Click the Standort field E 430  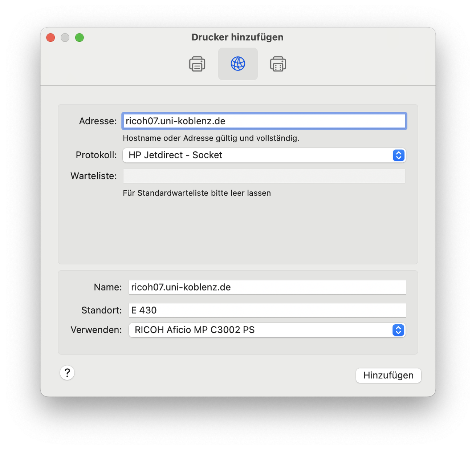(267, 310)
